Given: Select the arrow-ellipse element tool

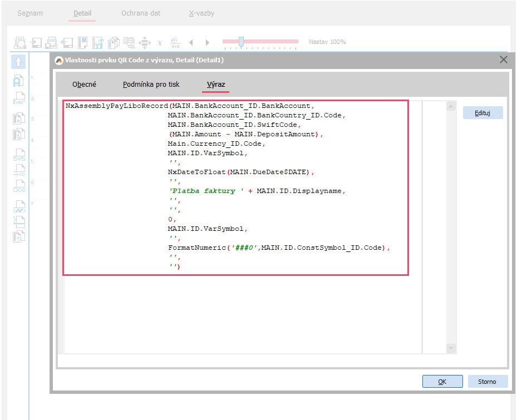Looking at the screenshot, I should tap(19, 170).
